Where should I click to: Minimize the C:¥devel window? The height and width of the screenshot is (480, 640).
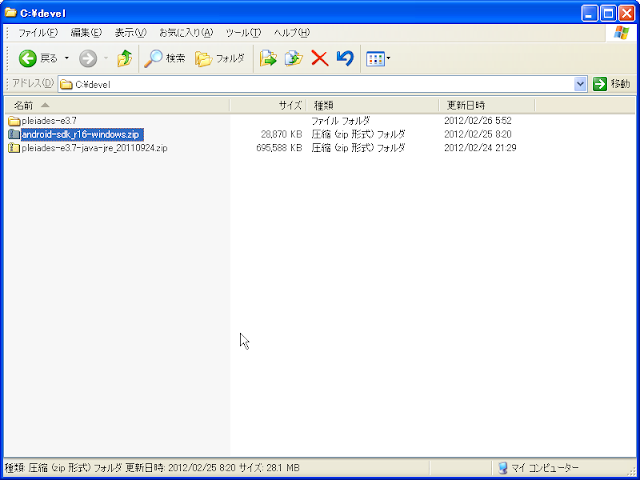589,14
